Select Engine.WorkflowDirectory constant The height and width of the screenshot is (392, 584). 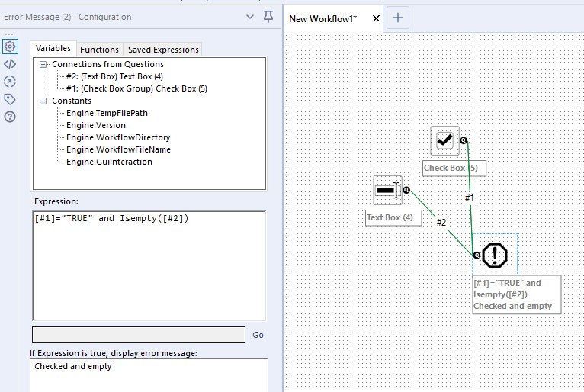(118, 137)
